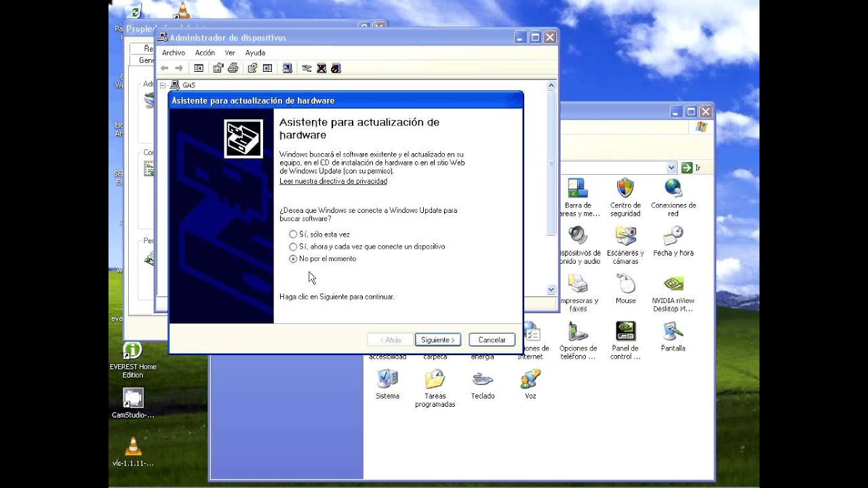Click the Siguiente button
868x488 pixels.
tap(438, 340)
